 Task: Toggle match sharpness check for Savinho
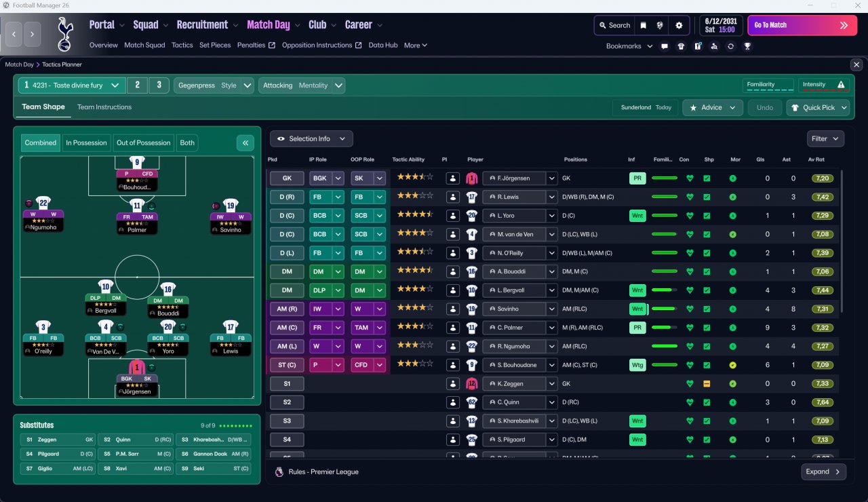[707, 309]
